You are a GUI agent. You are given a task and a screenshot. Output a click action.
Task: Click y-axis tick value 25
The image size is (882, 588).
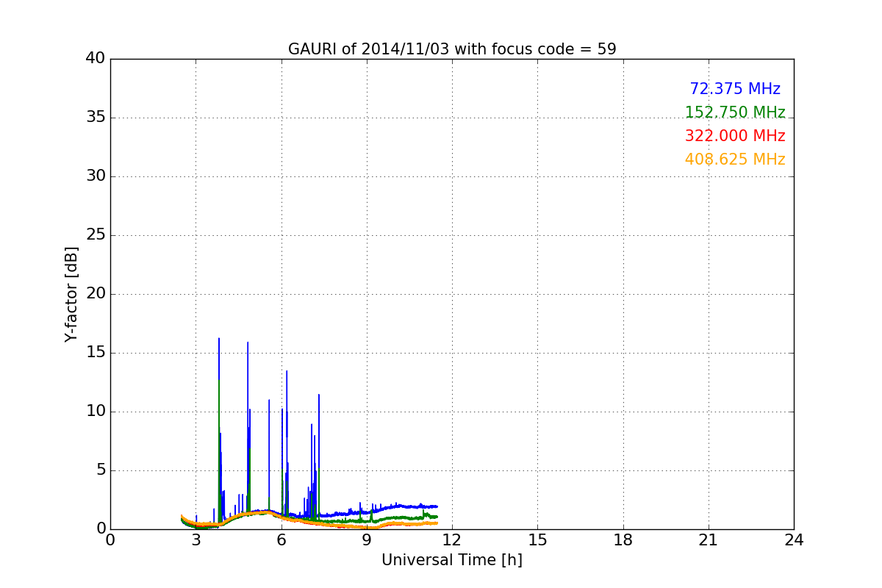coord(95,235)
